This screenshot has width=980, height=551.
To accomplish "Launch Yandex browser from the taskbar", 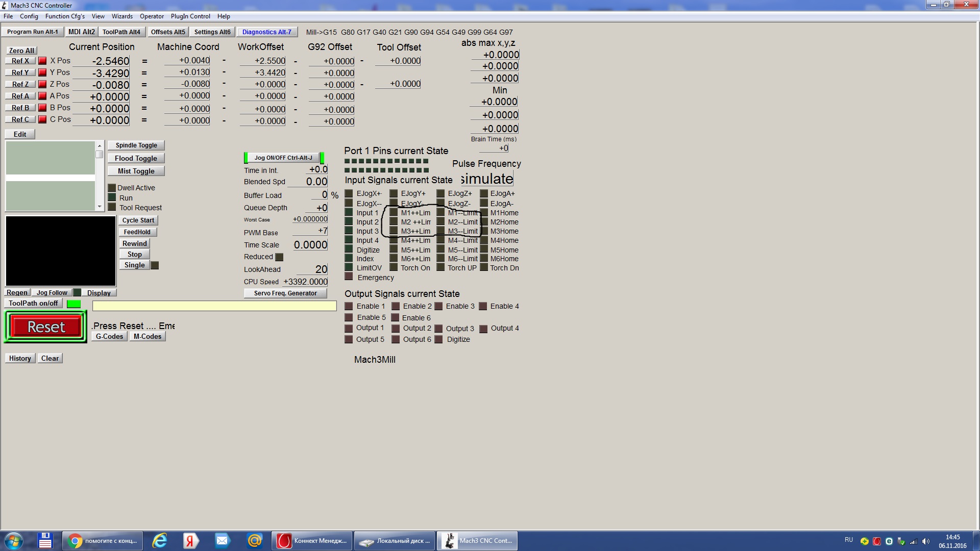I will 190,541.
